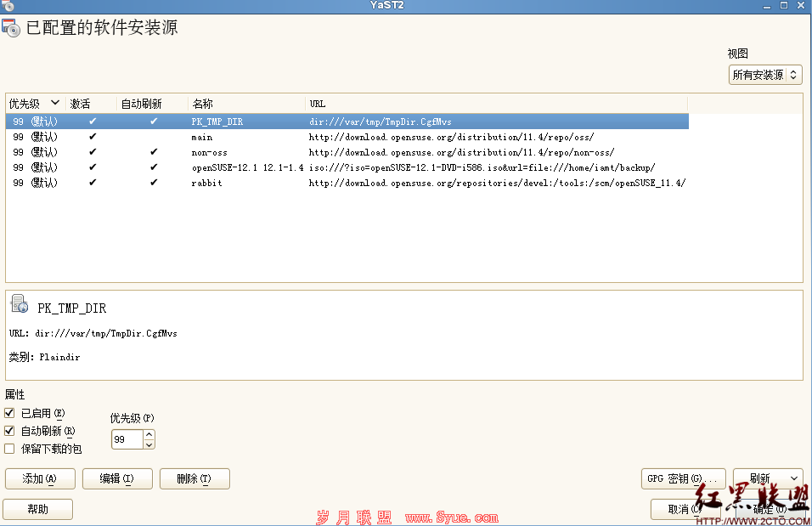812x526 pixels.
Task: Toggle the 激活 checkmark in the openSUSE-12.1 row
Action: pyautogui.click(x=93, y=167)
